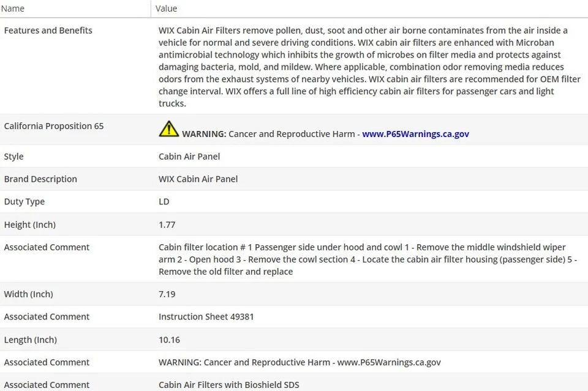
Task: Select the 7.19 width value
Action: (x=167, y=294)
